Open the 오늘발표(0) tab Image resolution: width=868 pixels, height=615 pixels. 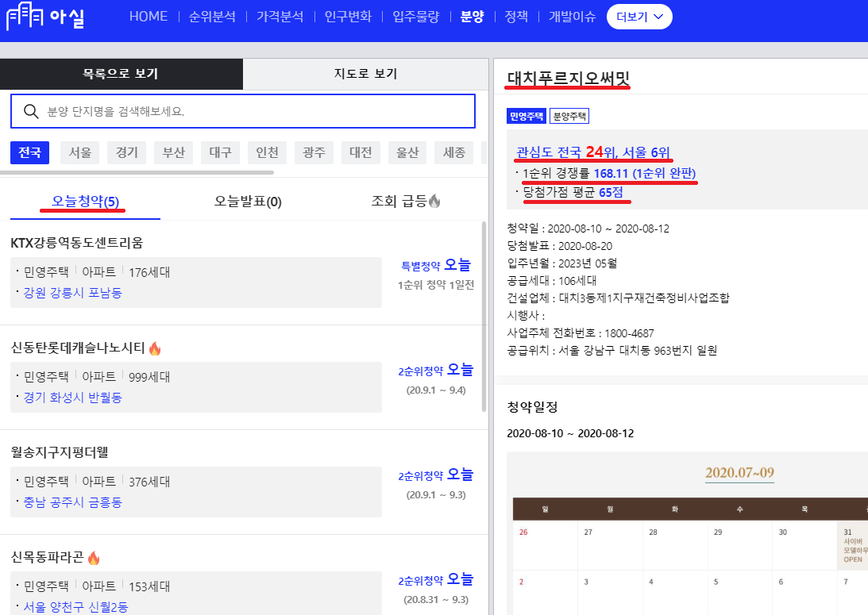click(248, 202)
